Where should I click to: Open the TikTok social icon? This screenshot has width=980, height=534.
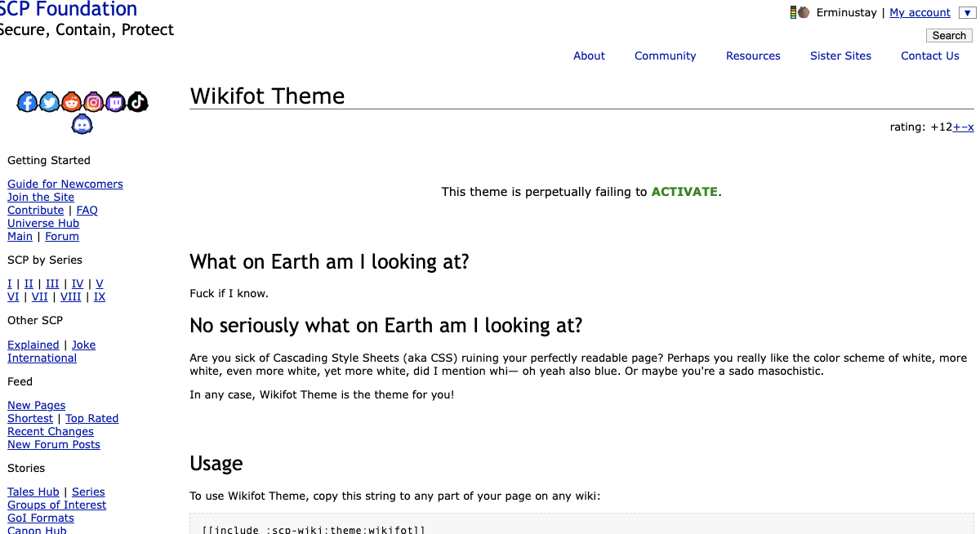pos(138,102)
